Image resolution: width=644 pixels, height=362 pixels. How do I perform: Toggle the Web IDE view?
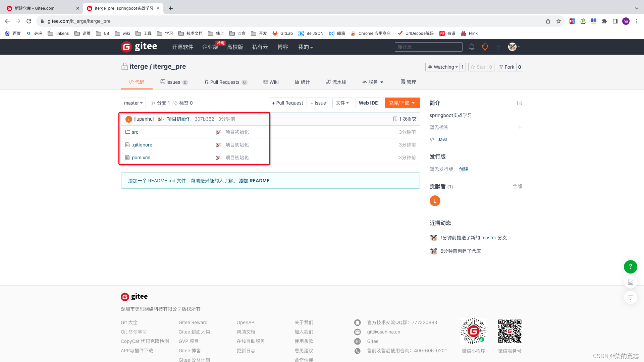368,103
